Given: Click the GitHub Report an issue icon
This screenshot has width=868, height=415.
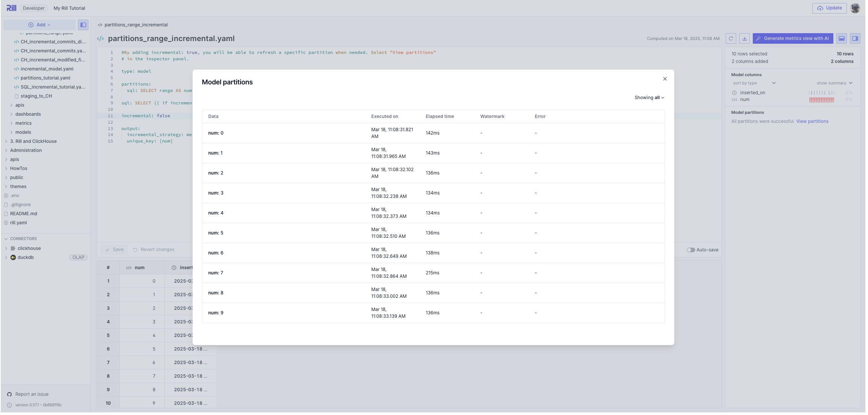Looking at the screenshot, I should coord(9,394).
